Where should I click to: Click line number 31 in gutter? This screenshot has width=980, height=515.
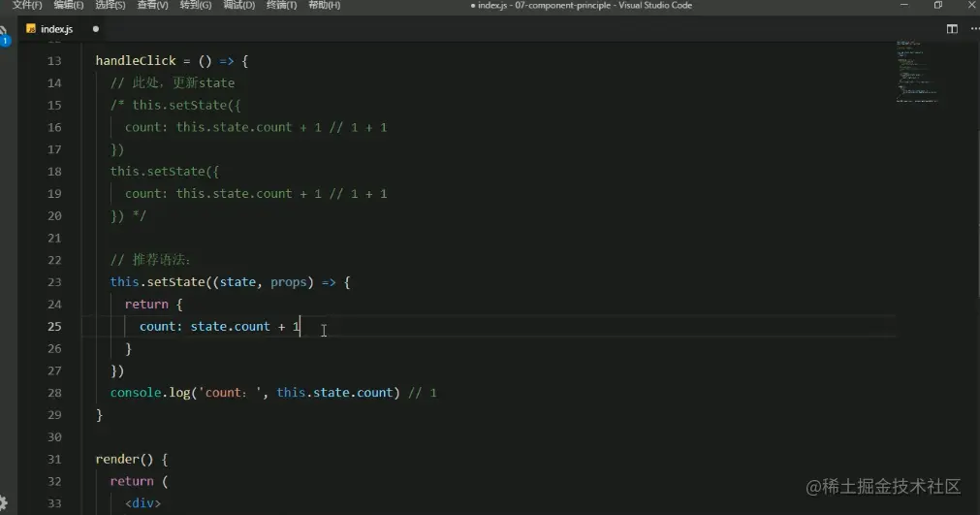pos(54,459)
